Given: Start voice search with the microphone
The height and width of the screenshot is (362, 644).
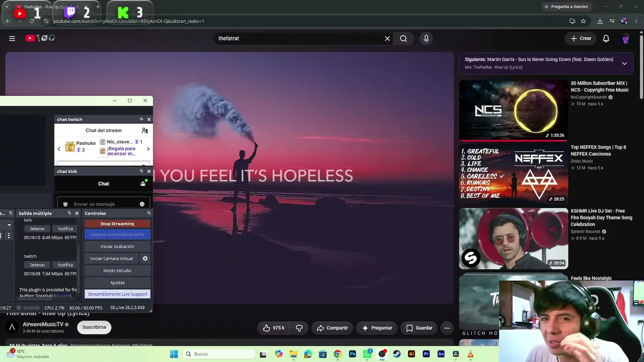Looking at the screenshot, I should 426,38.
